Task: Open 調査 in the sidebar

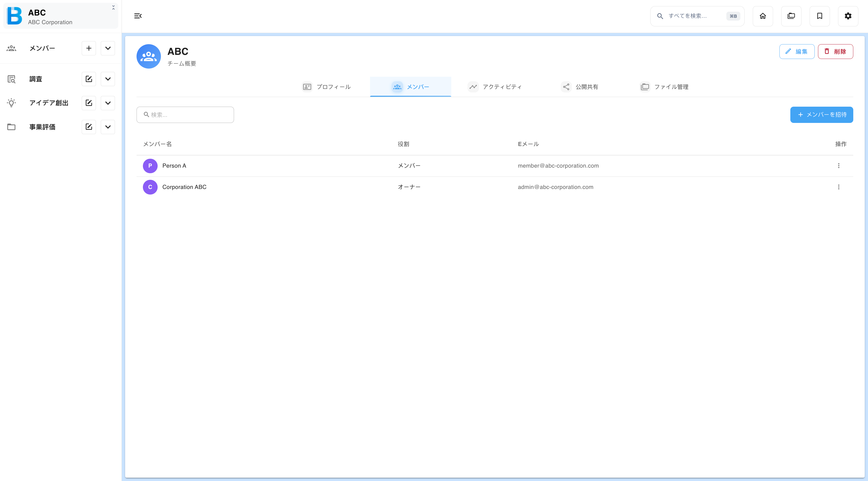Action: coord(36,79)
